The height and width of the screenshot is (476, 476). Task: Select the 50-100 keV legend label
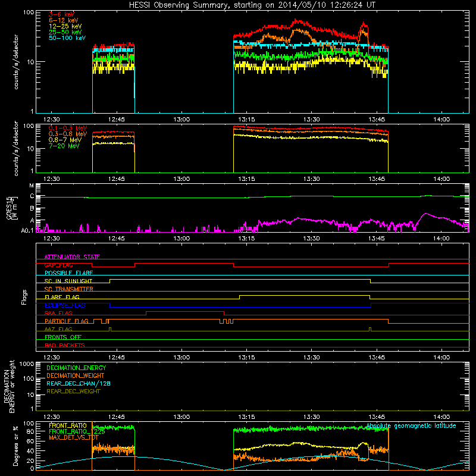coord(67,38)
